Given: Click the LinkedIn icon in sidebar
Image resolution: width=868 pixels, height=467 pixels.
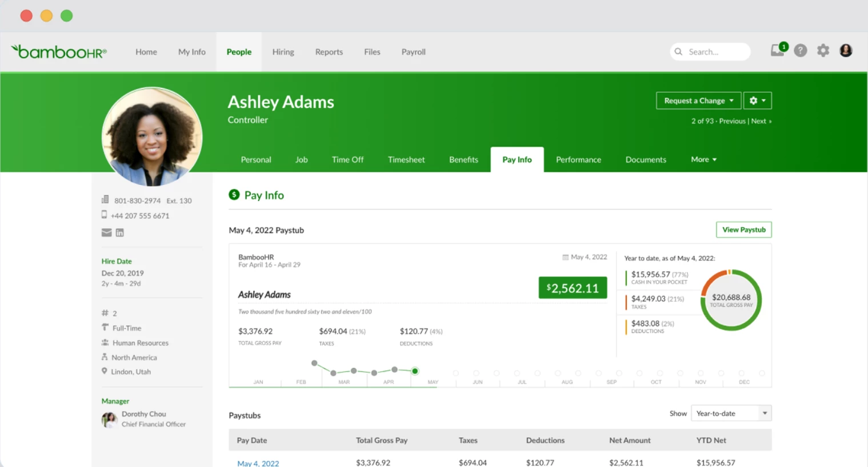Looking at the screenshot, I should (119, 232).
